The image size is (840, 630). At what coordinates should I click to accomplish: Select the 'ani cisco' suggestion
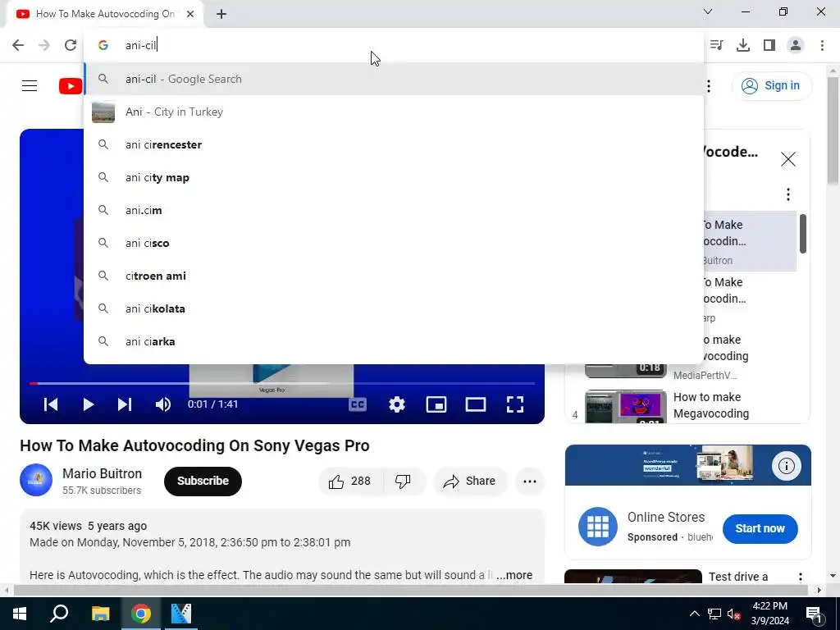click(394, 243)
